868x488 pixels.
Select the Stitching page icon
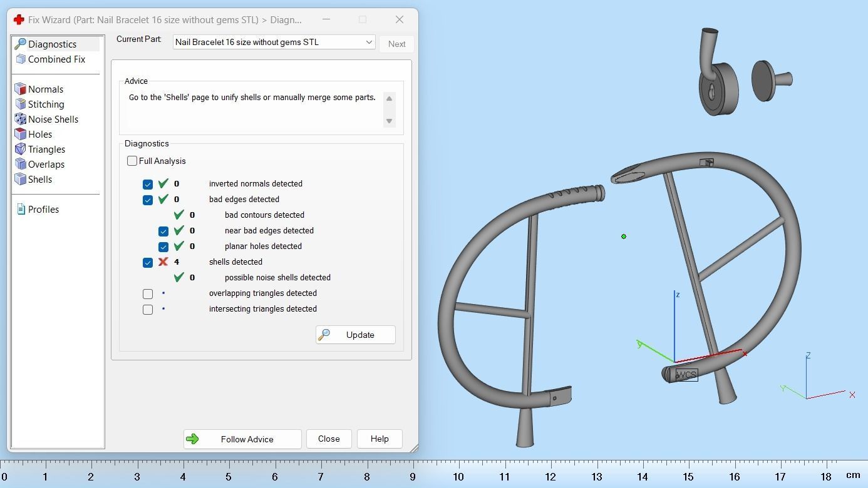pos(21,104)
